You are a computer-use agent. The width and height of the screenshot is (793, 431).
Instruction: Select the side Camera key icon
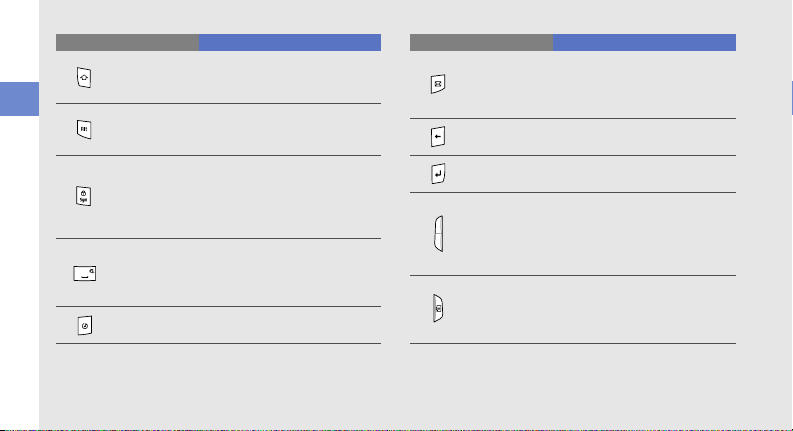[438, 308]
